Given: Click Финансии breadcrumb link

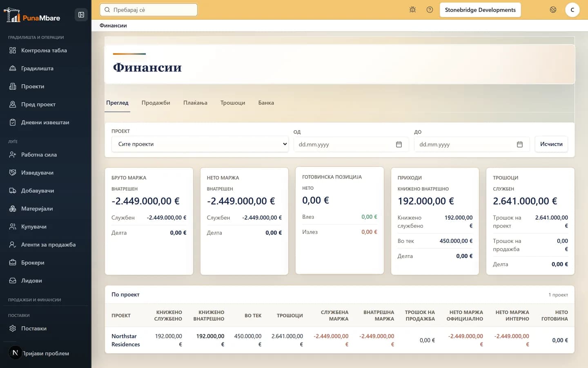Looking at the screenshot, I should click(x=113, y=25).
